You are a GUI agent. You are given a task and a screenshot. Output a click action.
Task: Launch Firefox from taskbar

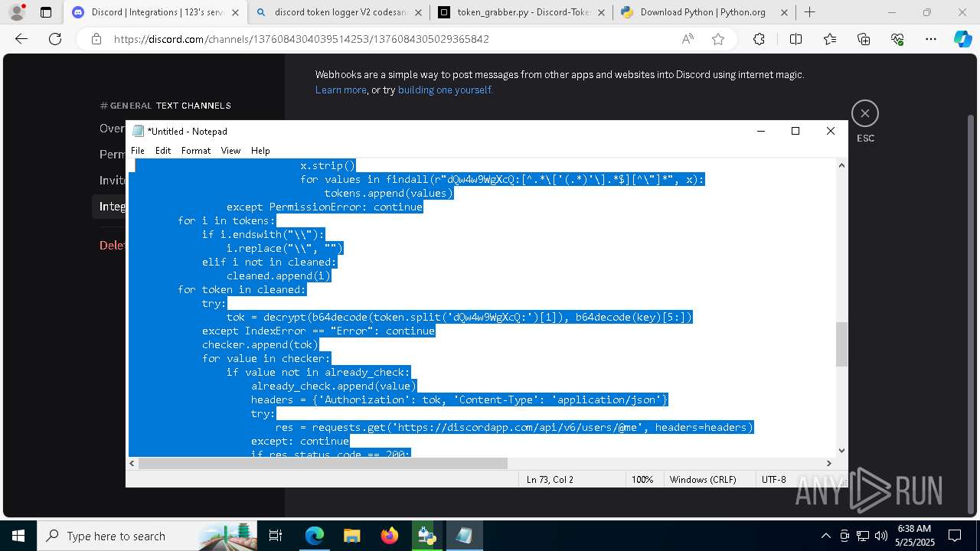[x=390, y=536]
